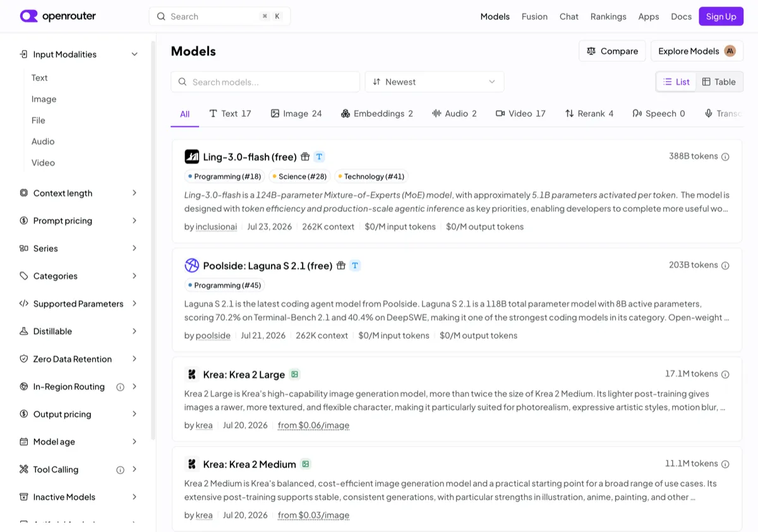Click the Sign Up button
758x532 pixels.
point(721,16)
